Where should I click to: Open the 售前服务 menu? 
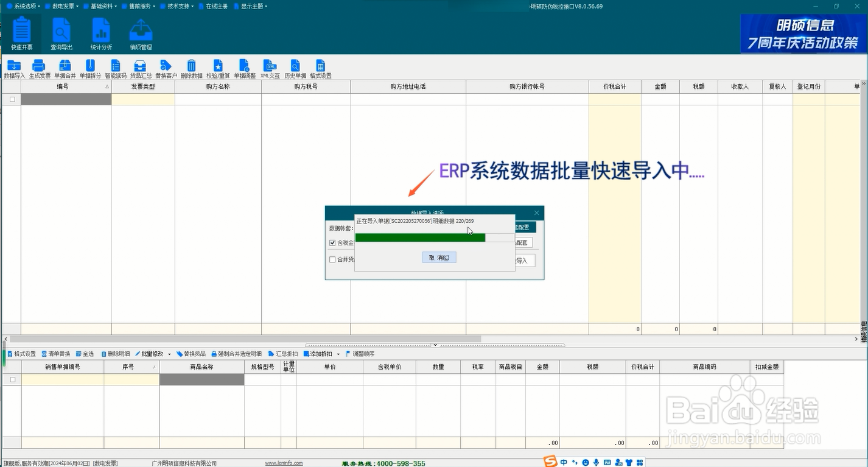click(138, 6)
